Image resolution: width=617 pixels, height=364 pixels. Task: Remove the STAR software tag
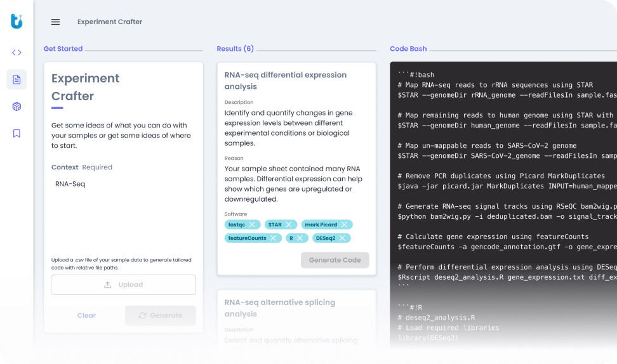point(289,224)
